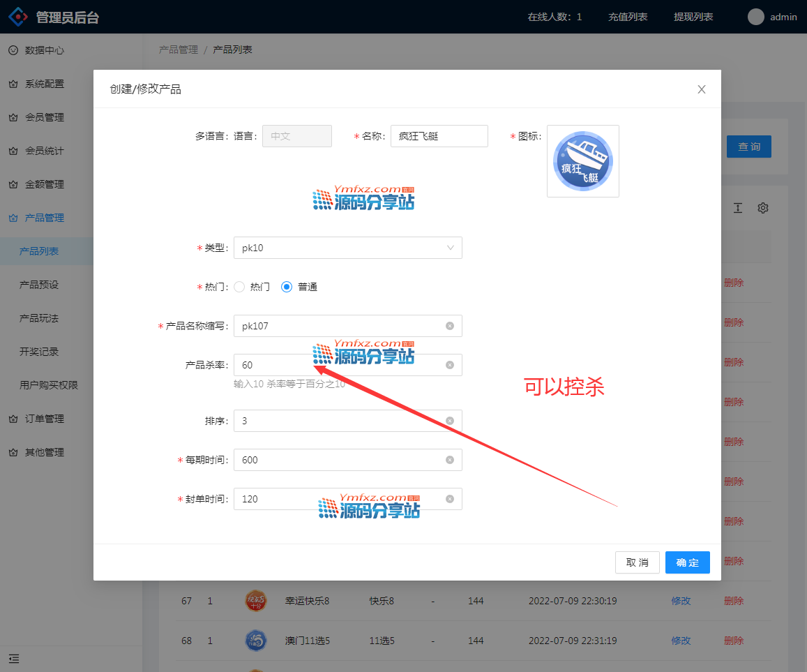This screenshot has height=672, width=807.
Task: Collapse sidebar using bottom-left menu icon
Action: [x=14, y=658]
